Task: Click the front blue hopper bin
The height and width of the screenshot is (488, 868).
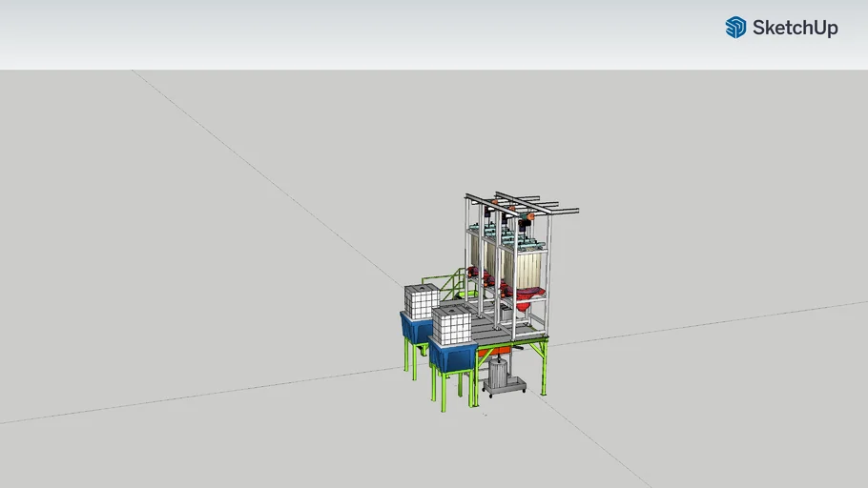Action: tap(452, 356)
